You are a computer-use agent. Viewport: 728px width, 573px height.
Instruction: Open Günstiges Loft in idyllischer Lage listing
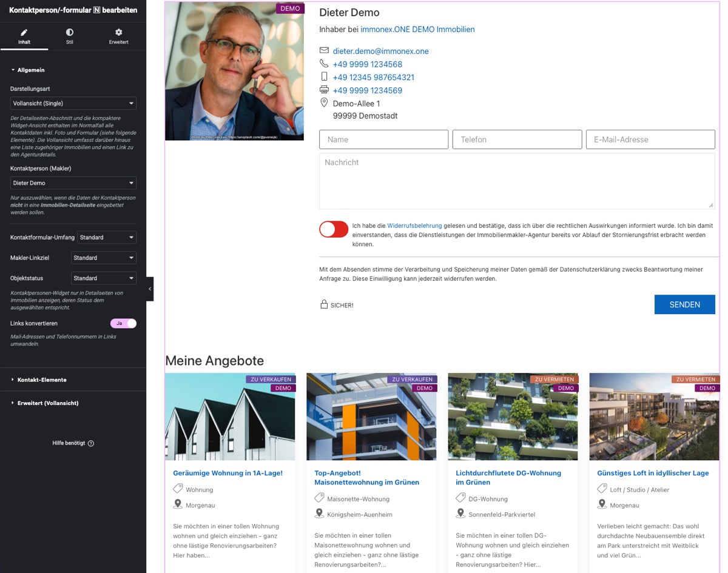653,473
